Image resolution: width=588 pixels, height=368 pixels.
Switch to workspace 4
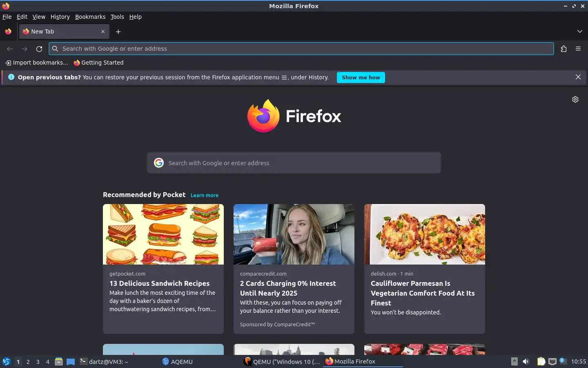coord(47,362)
